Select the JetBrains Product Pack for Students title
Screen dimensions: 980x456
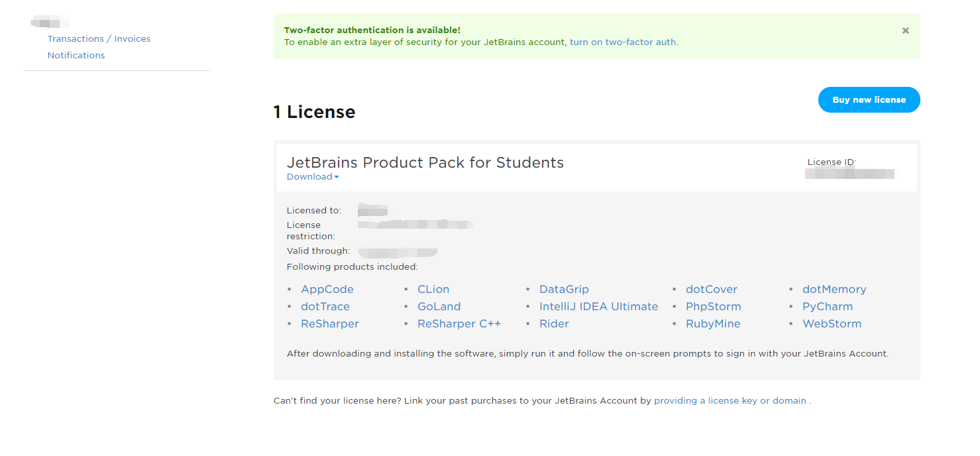425,162
